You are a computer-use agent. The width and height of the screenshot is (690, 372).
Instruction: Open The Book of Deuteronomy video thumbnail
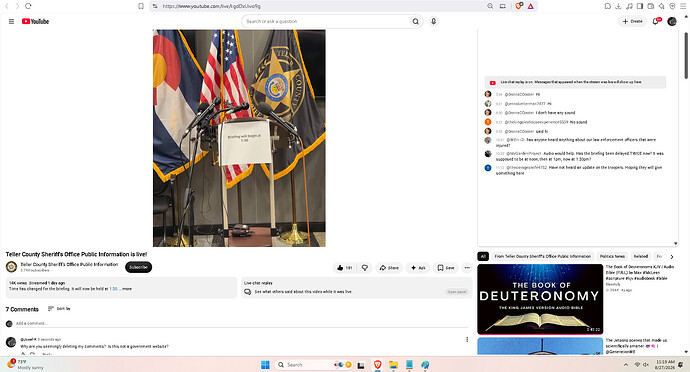pos(540,299)
